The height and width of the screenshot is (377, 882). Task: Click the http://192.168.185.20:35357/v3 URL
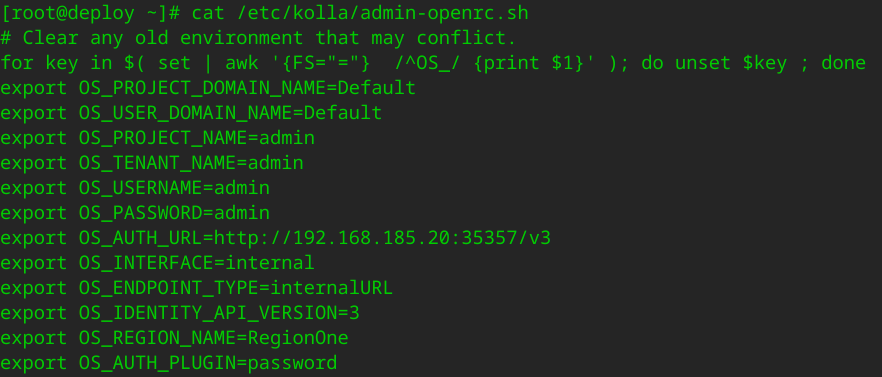click(x=382, y=238)
